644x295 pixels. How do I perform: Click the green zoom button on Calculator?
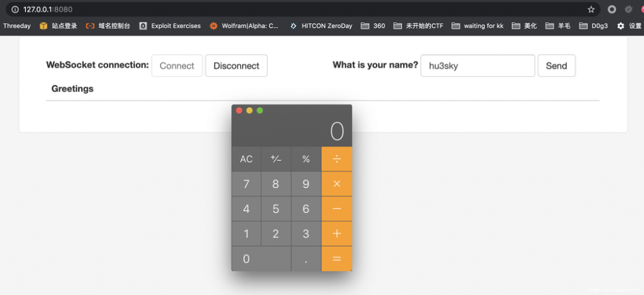(260, 111)
